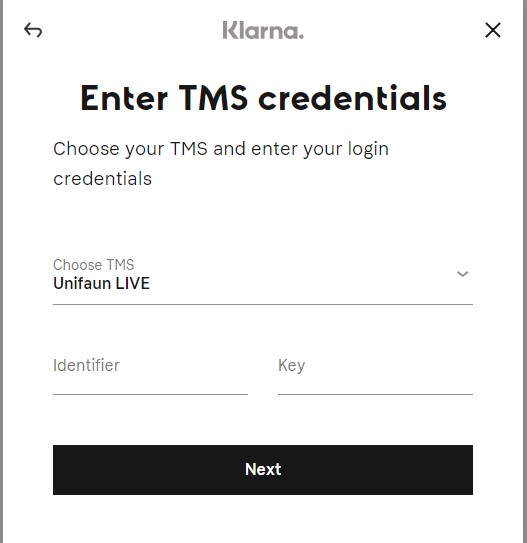Go back using the return arrow icon
The height and width of the screenshot is (543, 527).
[33, 30]
